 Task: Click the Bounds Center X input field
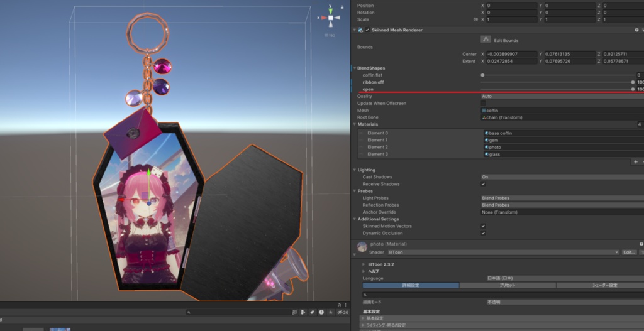pyautogui.click(x=512, y=54)
